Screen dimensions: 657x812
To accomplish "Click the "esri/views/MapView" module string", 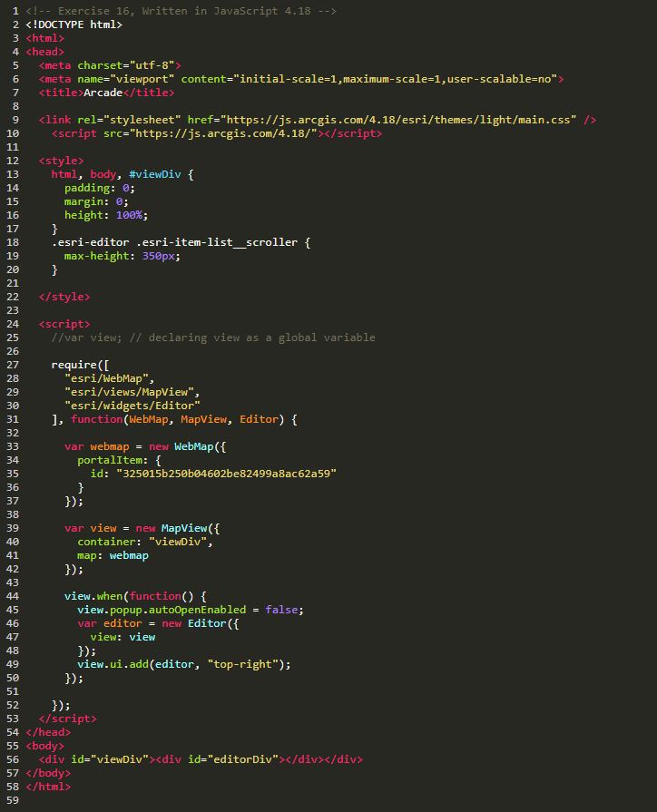I will [x=132, y=392].
